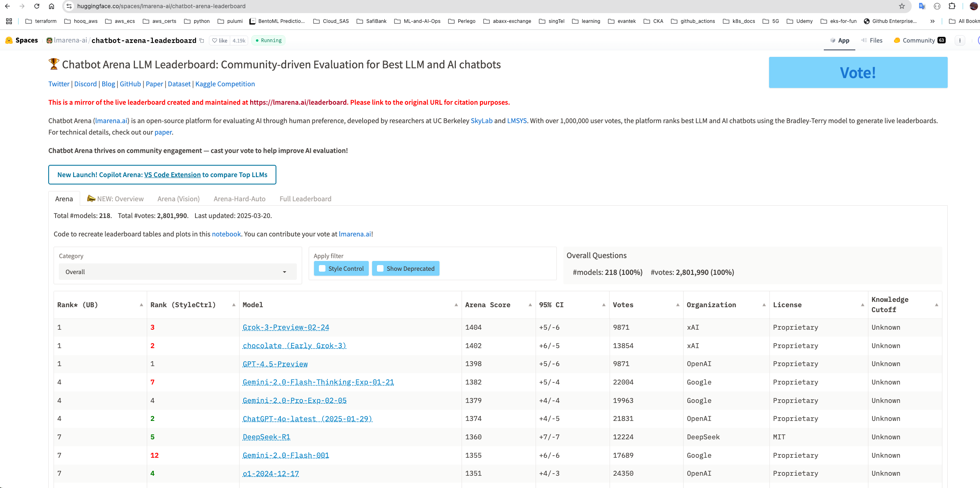Open the chocolate (Early Grok-3) model link

pos(294,346)
